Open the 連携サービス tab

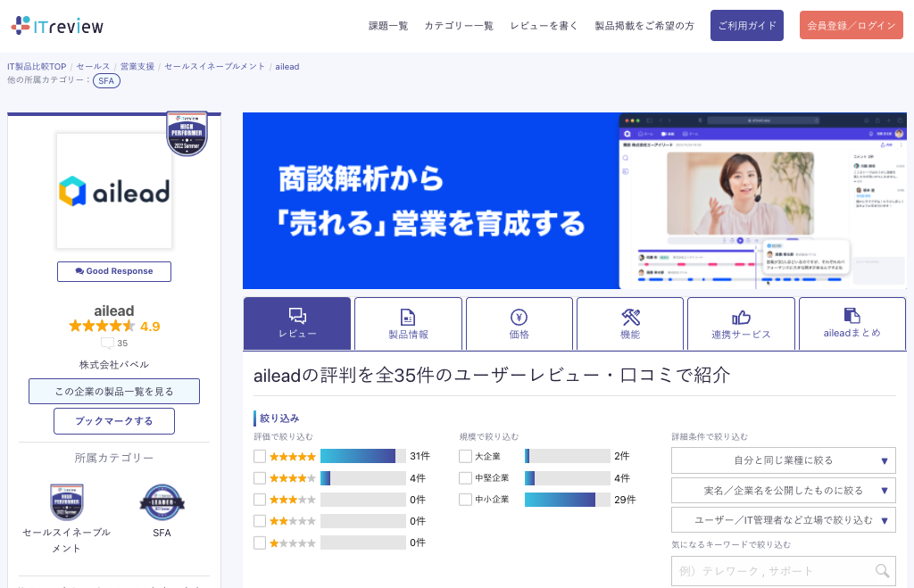(x=741, y=323)
